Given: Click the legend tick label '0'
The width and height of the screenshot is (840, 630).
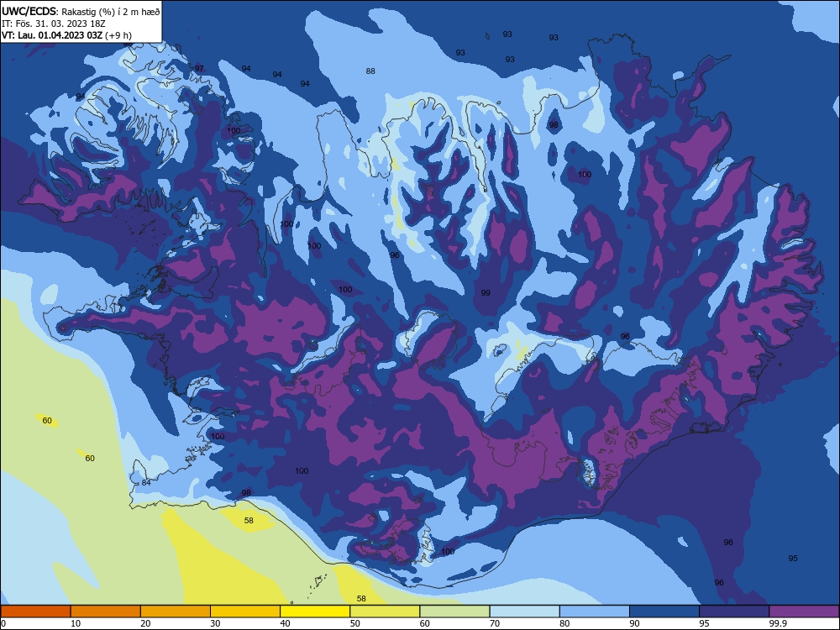Looking at the screenshot, I should pos(3,623).
